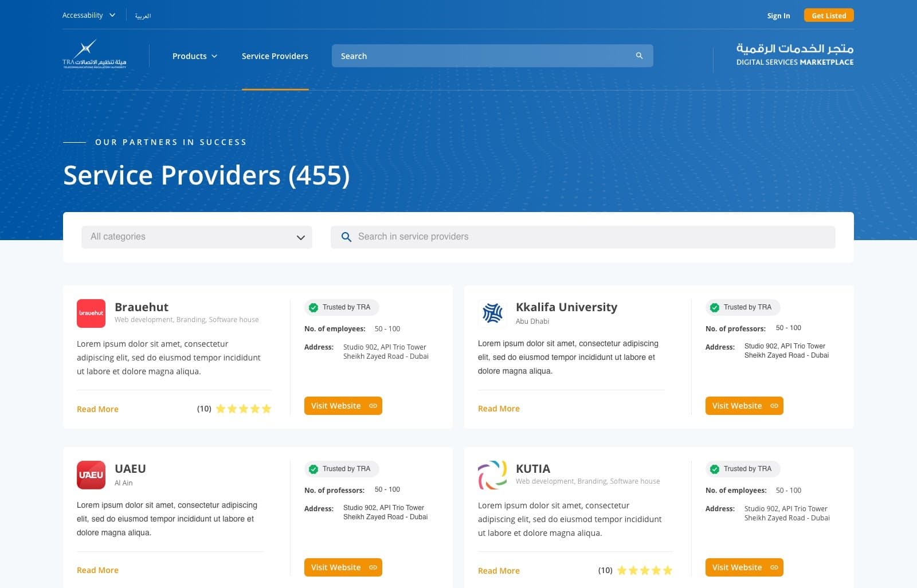Click the Brauehut review count (10)

[204, 409]
